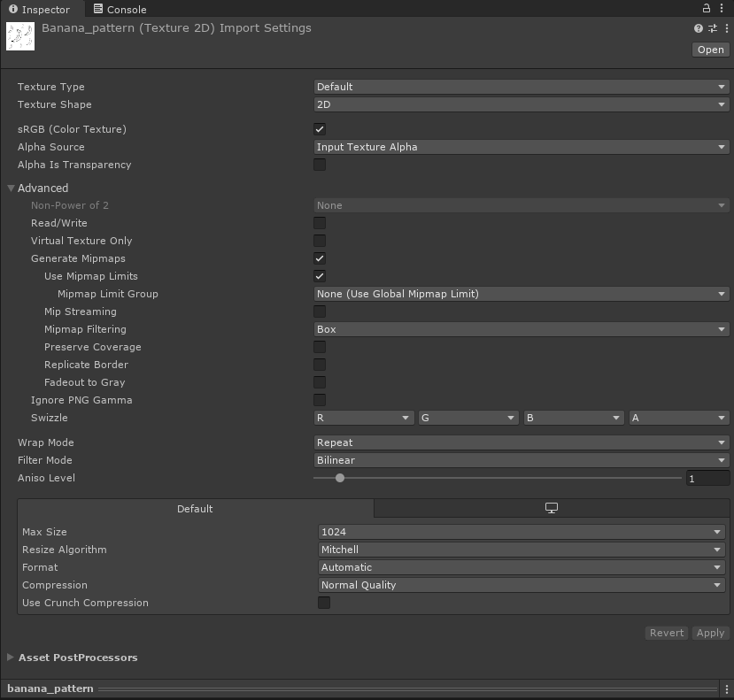Open the Wrap Mode dropdown set to Repeat
734x700 pixels.
521,442
